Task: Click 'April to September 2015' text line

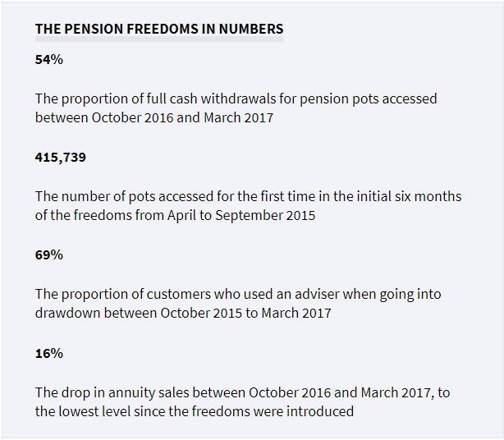Action: click(241, 216)
